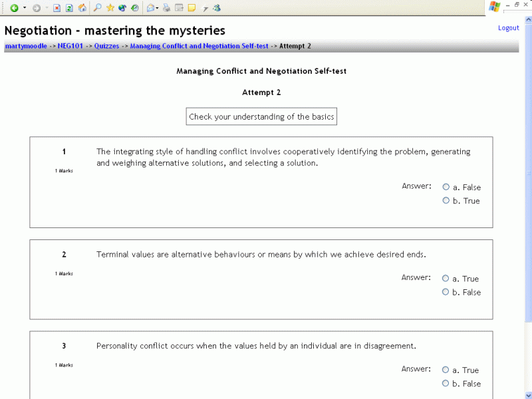The image size is (532, 399).
Task: Refresh the page with the toolbar icon
Action: point(69,8)
